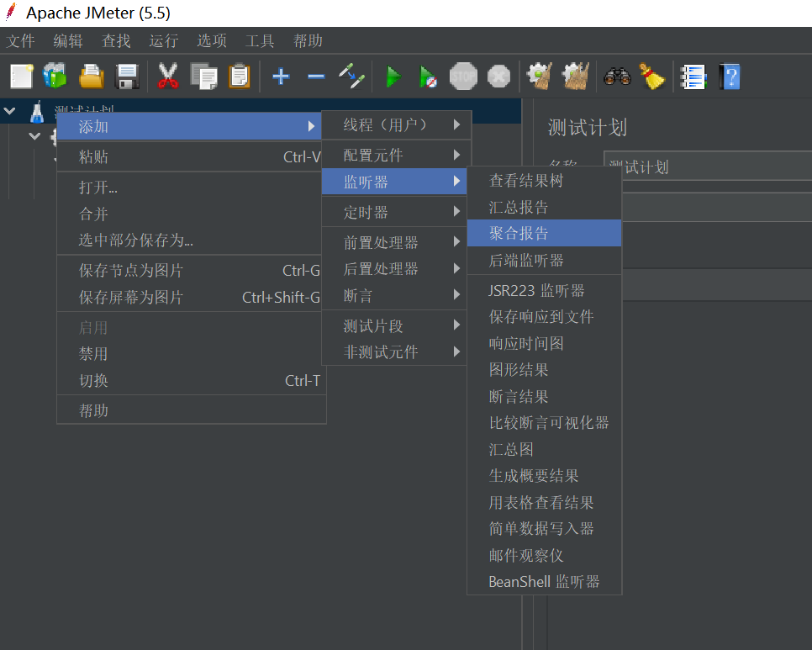The image size is (812, 650).
Task: Select 聚合报告 listener
Action: (544, 233)
